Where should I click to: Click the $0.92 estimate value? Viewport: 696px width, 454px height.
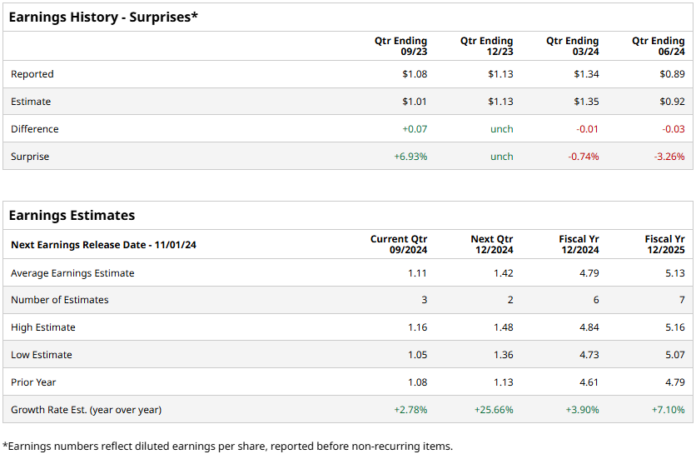[x=672, y=101]
